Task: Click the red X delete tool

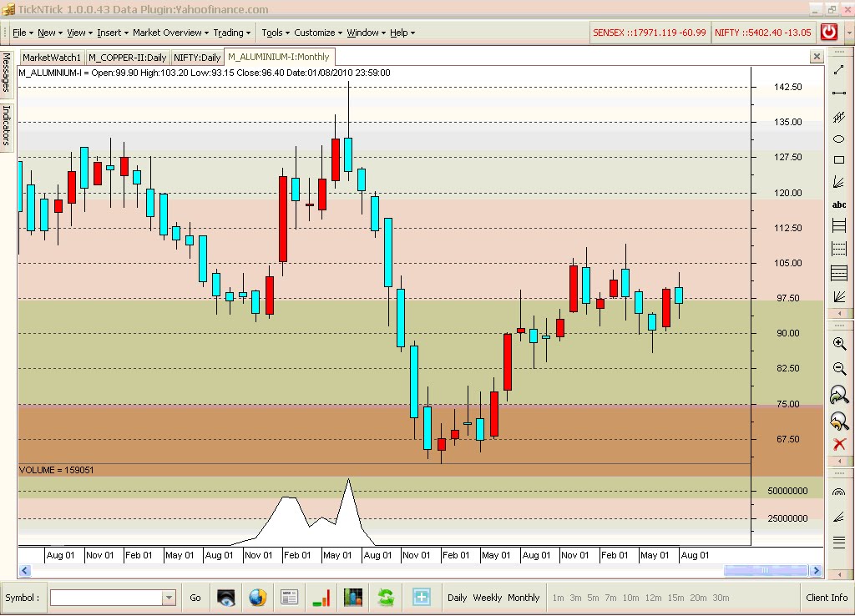Action: (840, 444)
